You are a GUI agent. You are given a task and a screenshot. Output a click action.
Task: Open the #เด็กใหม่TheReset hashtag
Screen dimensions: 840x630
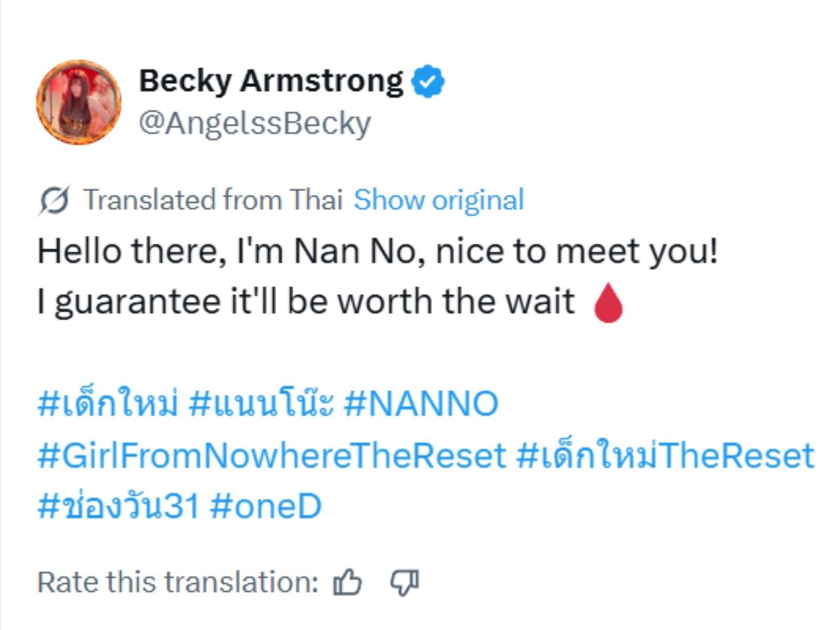[665, 455]
